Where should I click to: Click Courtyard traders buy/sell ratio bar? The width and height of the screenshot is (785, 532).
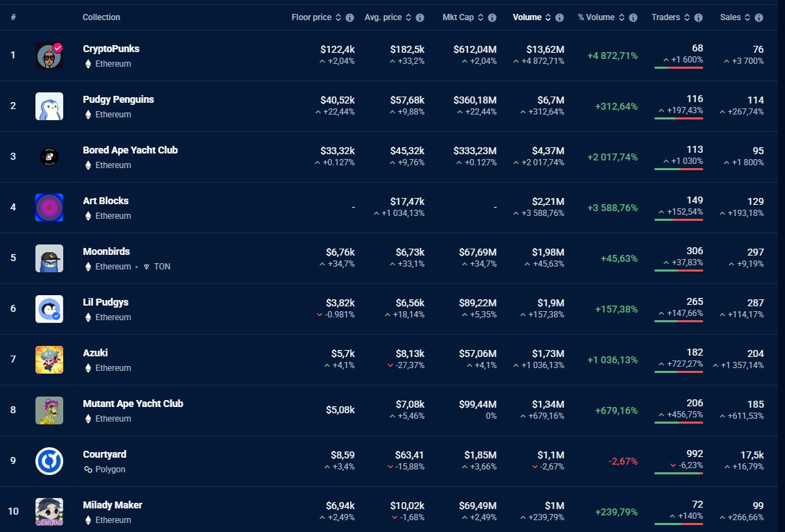point(678,473)
